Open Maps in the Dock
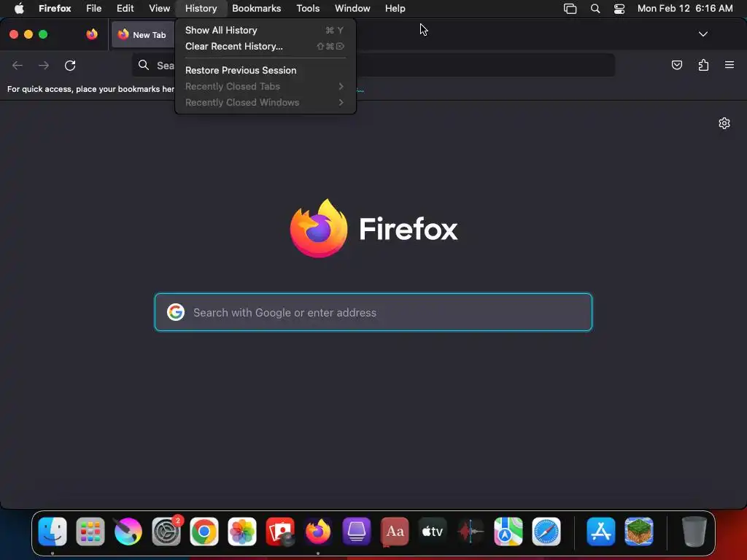747x560 pixels. (508, 532)
